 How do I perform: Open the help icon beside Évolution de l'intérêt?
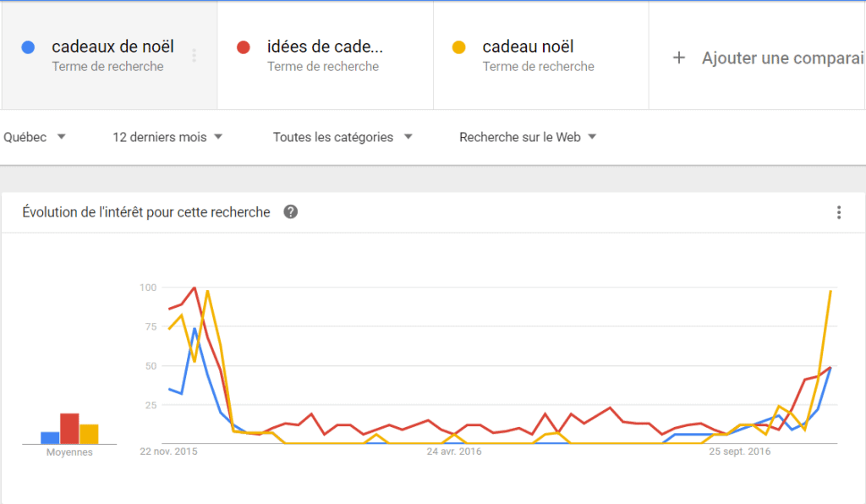(x=291, y=212)
